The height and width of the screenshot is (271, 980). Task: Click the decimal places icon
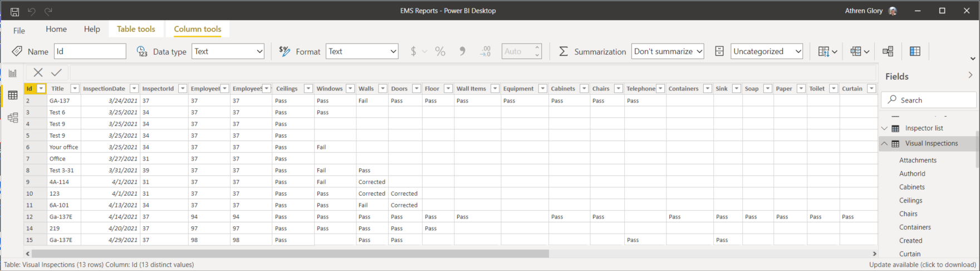486,51
